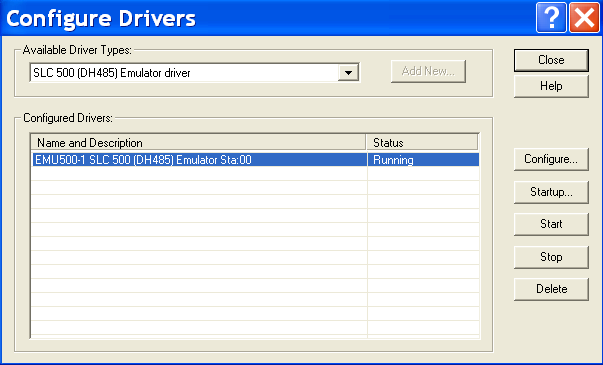Screen dimensions: 603x365
Task: Click the greyed Add New... button
Action: (x=428, y=71)
